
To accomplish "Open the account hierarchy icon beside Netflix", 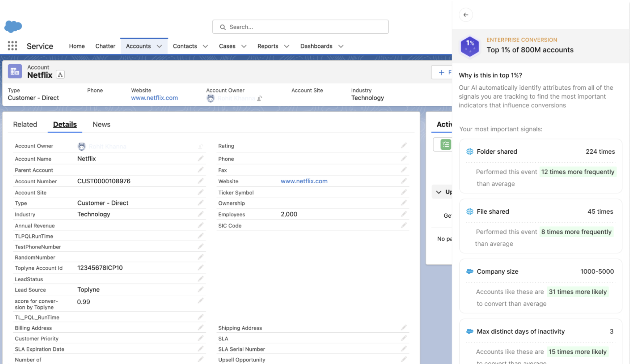I will click(x=60, y=75).
